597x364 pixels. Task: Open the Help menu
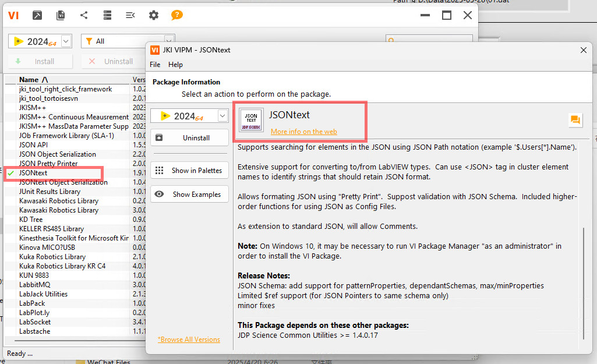tap(175, 65)
